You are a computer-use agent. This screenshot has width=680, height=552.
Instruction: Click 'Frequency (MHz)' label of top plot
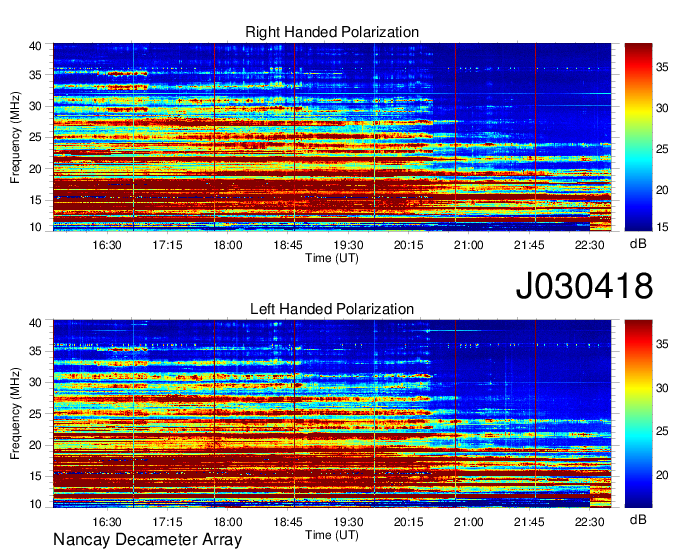click(x=15, y=137)
